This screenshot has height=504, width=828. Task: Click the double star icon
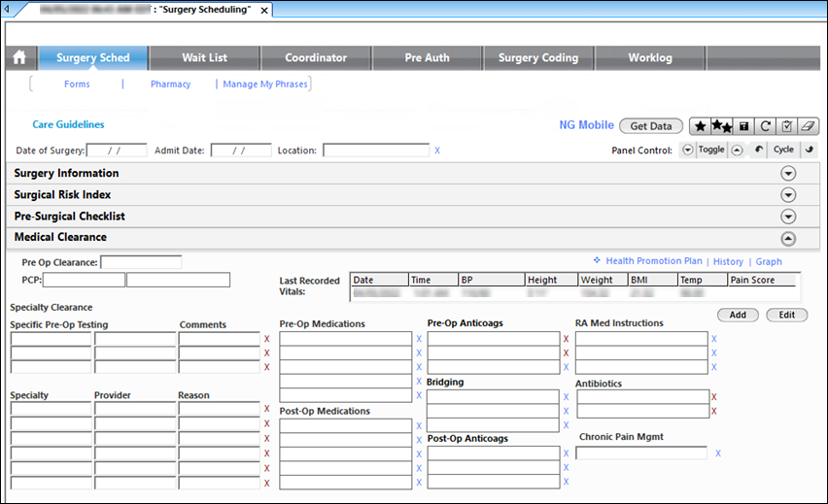point(722,126)
